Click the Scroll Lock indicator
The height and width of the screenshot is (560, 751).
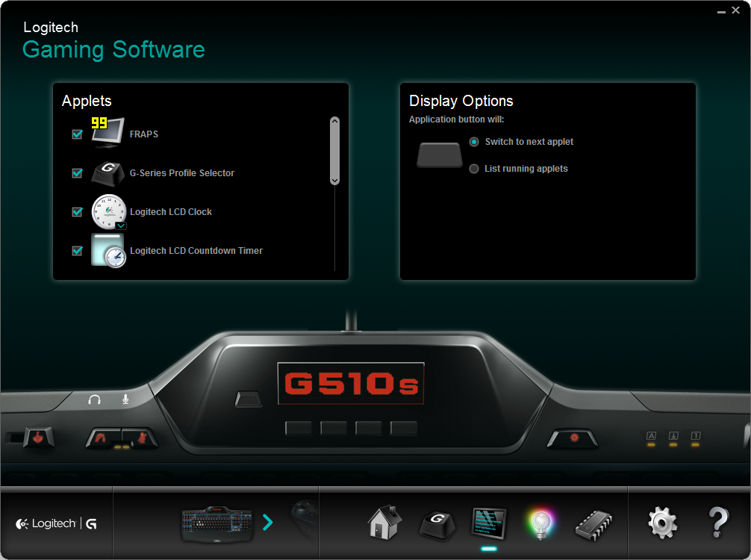click(673, 438)
